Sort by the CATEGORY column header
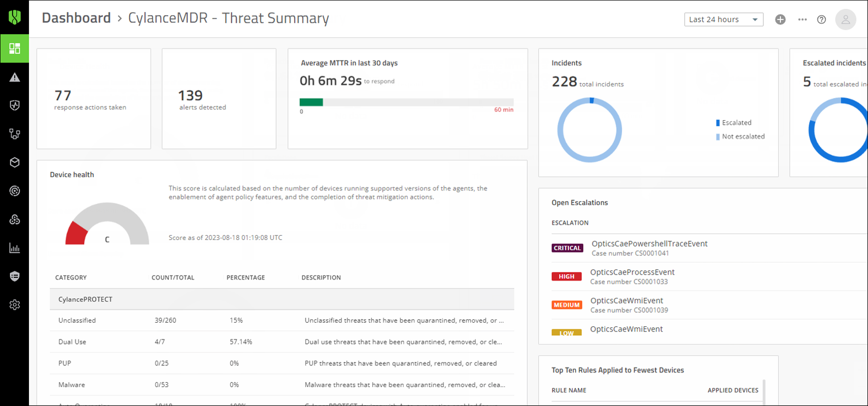Image resolution: width=868 pixels, height=406 pixels. pyautogui.click(x=71, y=278)
